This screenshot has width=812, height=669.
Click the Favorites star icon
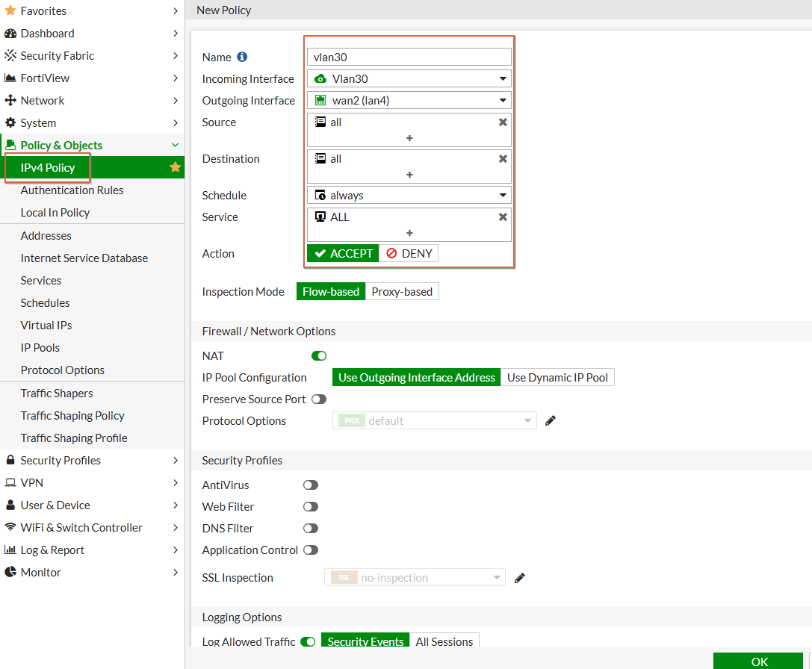(10, 10)
